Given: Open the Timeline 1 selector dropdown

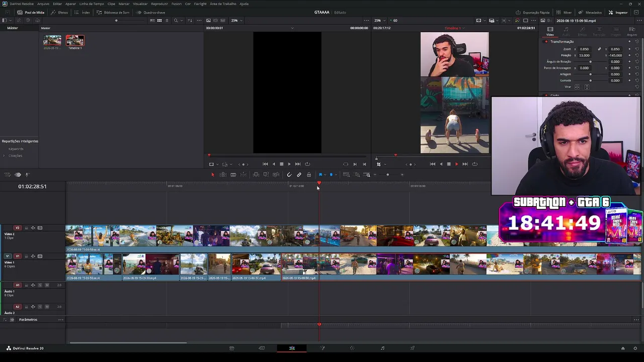Looking at the screenshot, I should tap(455, 28).
